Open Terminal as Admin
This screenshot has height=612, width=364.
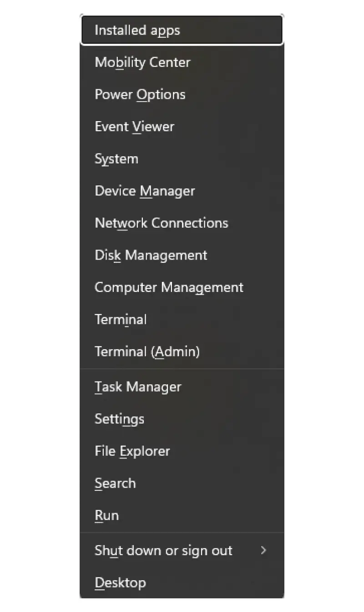click(147, 352)
